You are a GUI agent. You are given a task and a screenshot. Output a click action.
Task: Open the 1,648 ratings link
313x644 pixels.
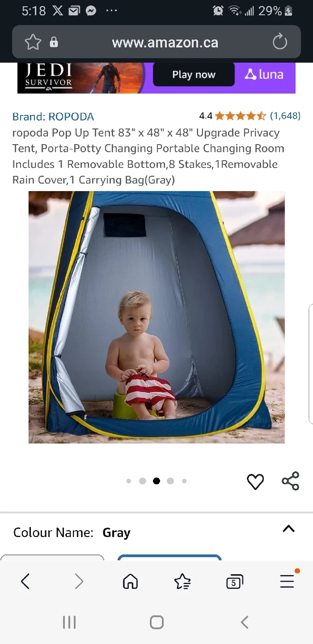coord(285,116)
